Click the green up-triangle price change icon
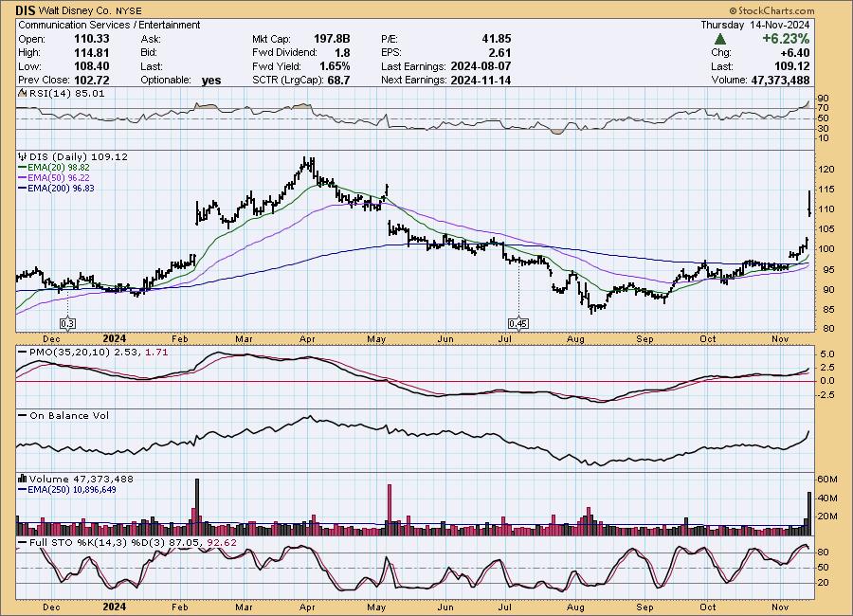Screen dimensions: 853x616 point(719,39)
